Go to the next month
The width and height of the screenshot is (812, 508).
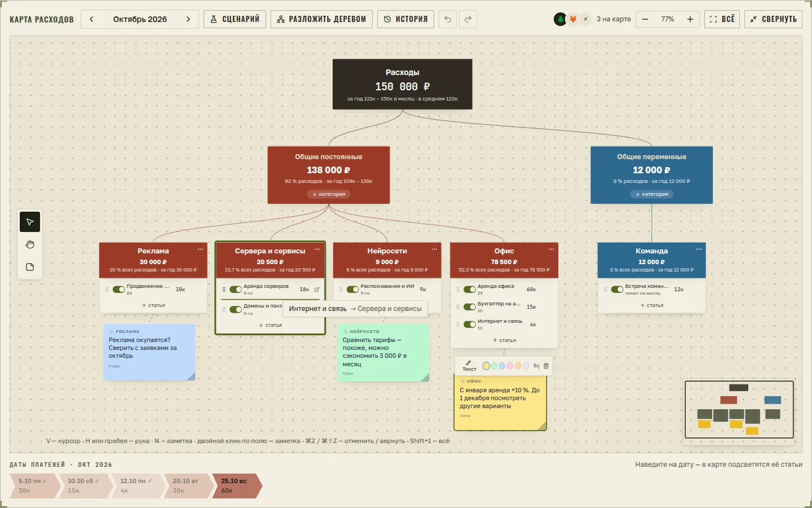point(188,19)
